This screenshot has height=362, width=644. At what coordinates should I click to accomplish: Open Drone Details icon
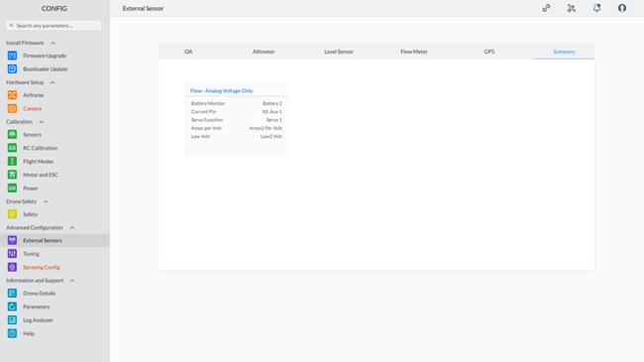(12, 294)
